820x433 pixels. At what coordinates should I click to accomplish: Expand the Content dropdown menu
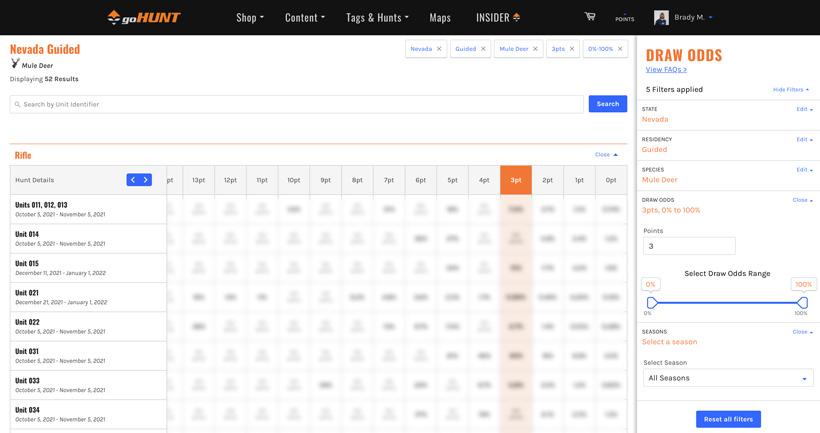pos(305,17)
